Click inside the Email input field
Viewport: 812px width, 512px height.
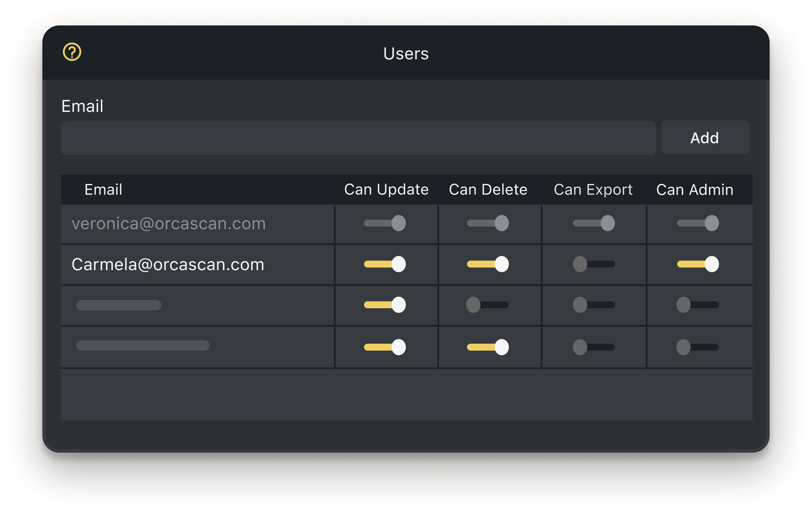coord(359,137)
